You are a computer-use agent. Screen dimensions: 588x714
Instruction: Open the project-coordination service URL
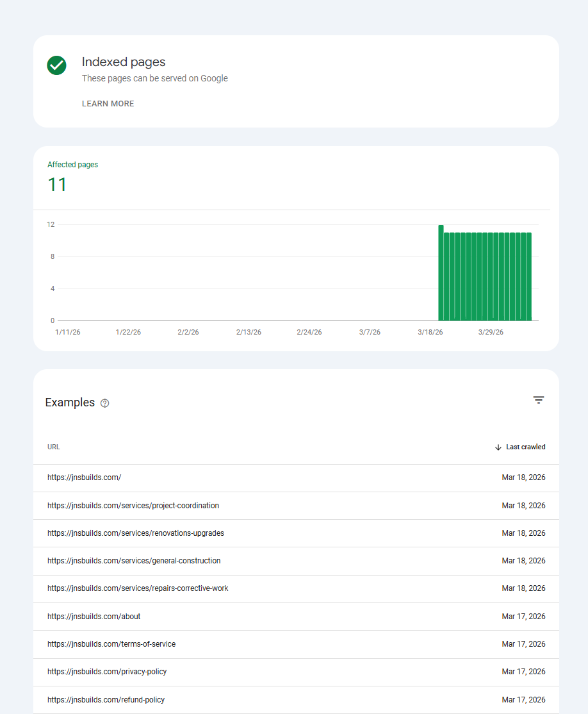coord(133,505)
